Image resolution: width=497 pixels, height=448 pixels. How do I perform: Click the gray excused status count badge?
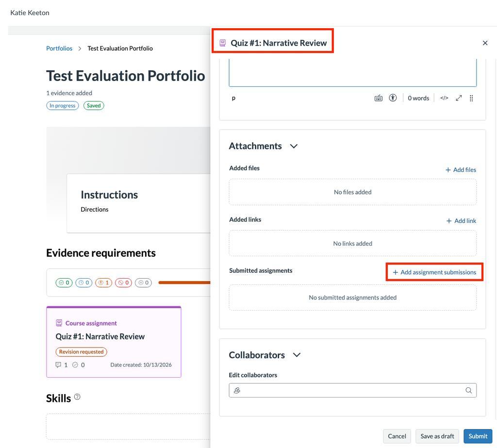pos(143,282)
